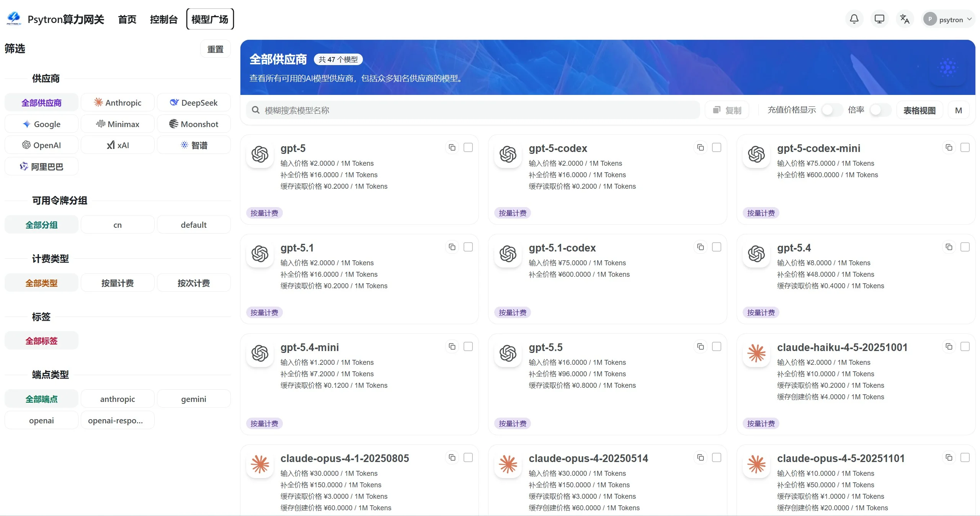The height and width of the screenshot is (516, 980).
Task: Click the OpenAI logo on gpt-5.5 card
Action: pyautogui.click(x=508, y=353)
